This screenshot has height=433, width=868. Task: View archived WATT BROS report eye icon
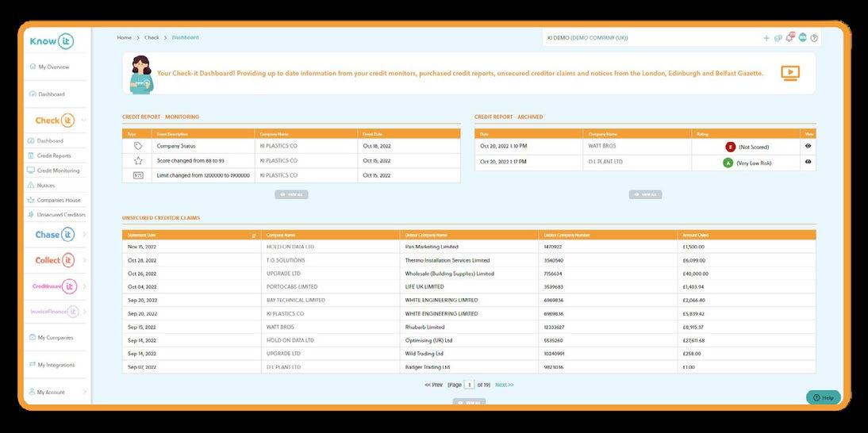(808, 146)
